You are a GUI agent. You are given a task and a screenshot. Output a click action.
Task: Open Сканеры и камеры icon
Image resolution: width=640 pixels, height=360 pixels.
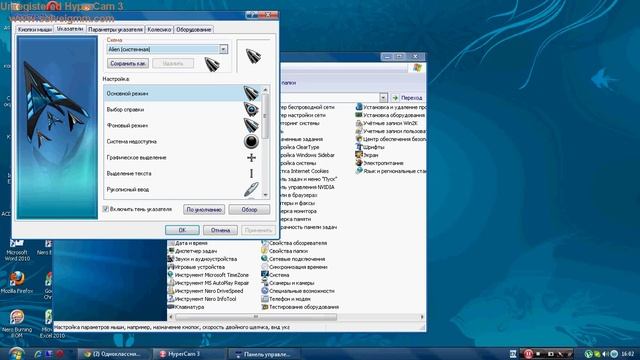coord(264,283)
